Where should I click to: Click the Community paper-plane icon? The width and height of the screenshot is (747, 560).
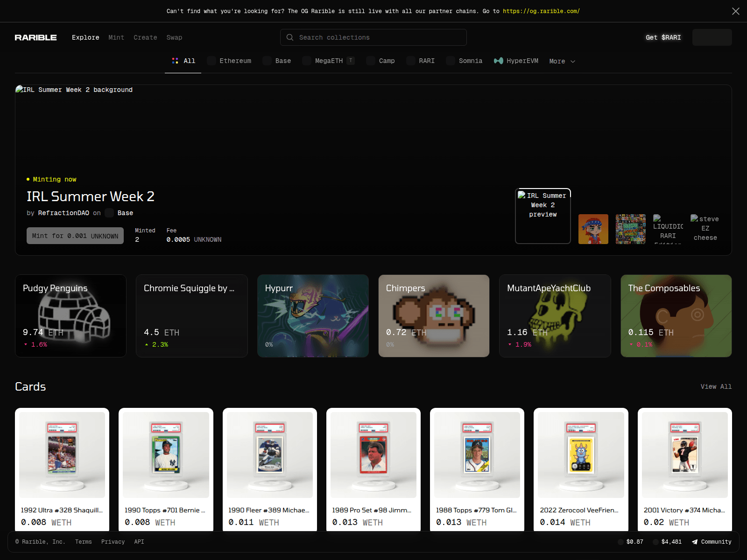(695, 542)
